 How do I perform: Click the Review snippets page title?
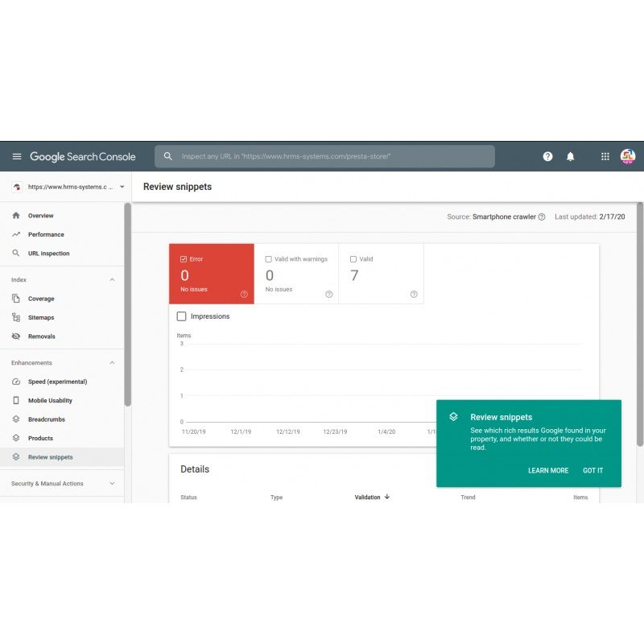click(177, 187)
